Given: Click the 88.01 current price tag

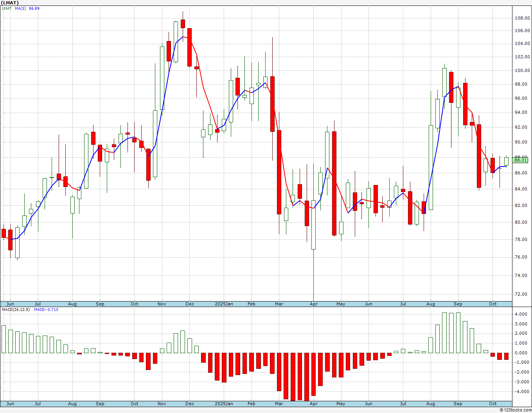Looking at the screenshot, I should click(520, 160).
